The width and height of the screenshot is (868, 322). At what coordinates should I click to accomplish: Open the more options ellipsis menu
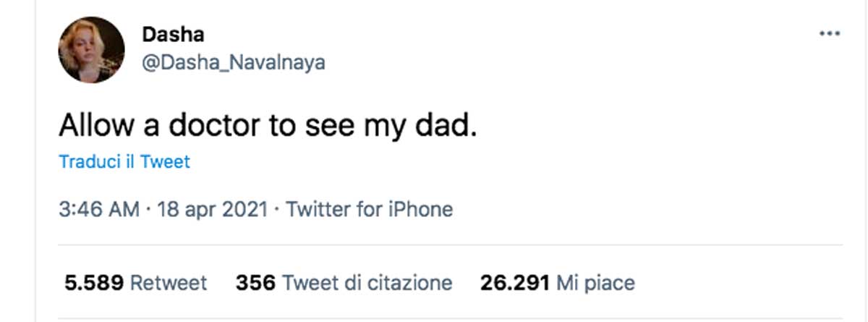pos(829,34)
